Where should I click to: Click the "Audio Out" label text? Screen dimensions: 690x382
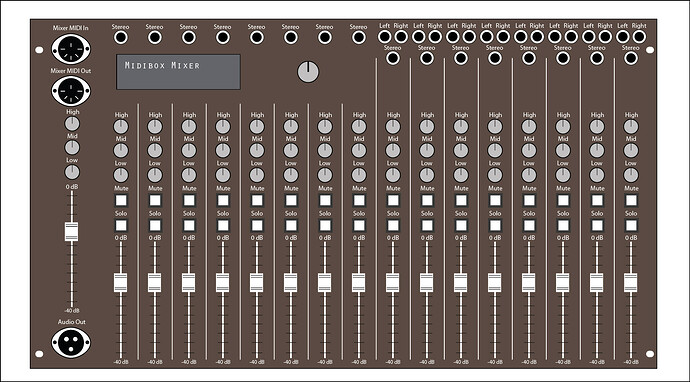(72, 322)
